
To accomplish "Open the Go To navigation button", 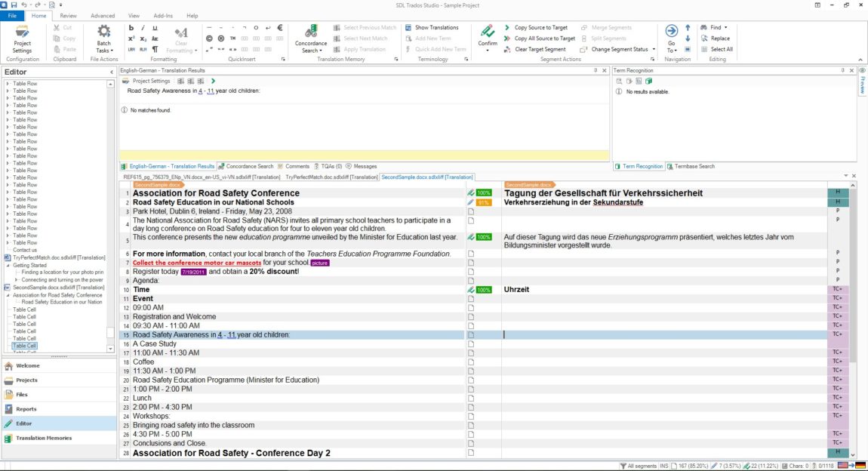I will click(x=672, y=38).
